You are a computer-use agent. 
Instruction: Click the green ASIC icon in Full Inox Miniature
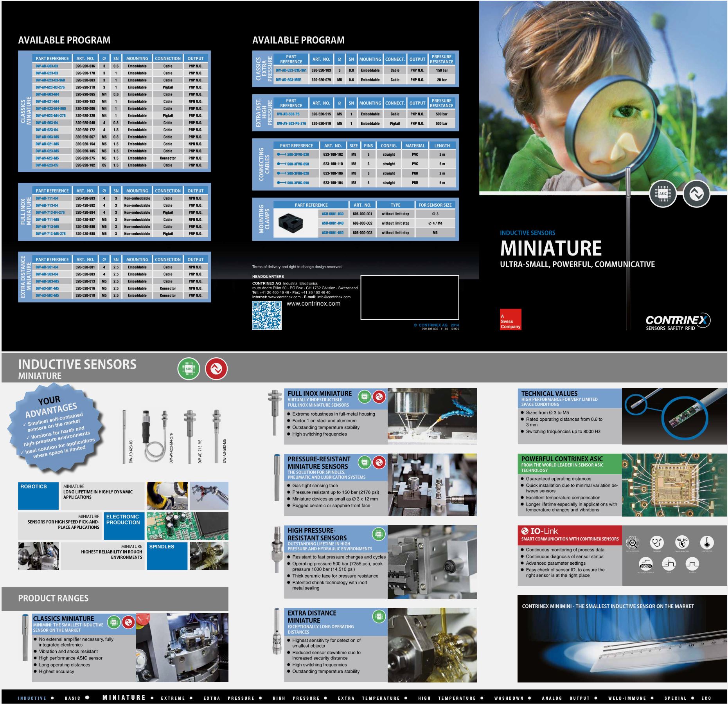[365, 397]
